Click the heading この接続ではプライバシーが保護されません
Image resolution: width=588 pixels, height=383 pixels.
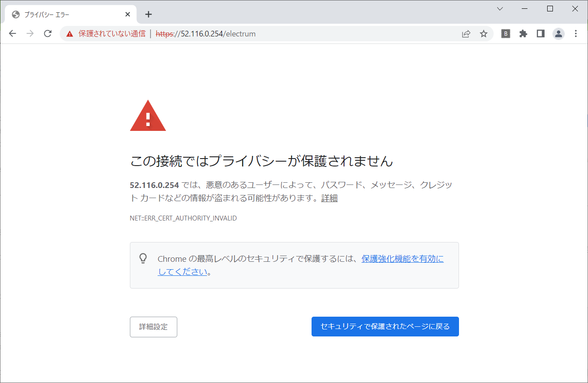[x=262, y=161]
